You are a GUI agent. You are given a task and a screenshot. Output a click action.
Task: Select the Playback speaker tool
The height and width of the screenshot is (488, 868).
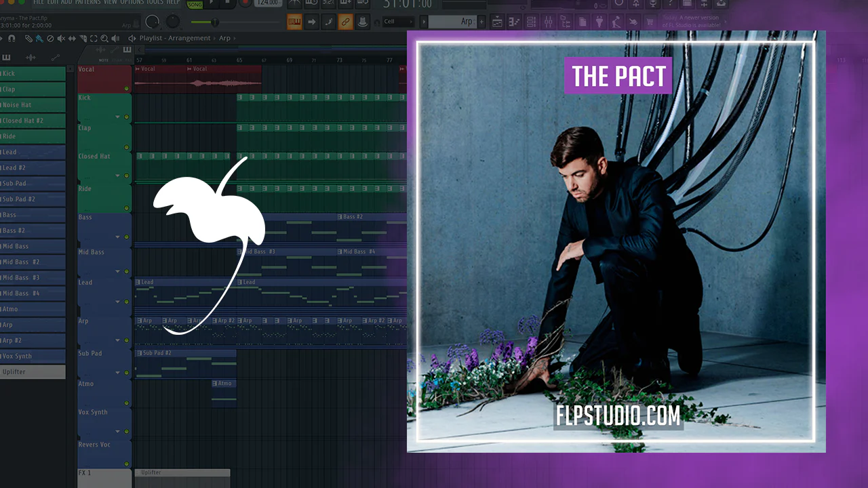click(x=115, y=39)
